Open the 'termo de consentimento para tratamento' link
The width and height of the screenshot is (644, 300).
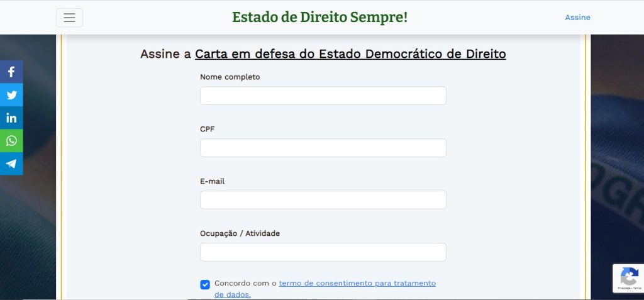pyautogui.click(x=357, y=284)
